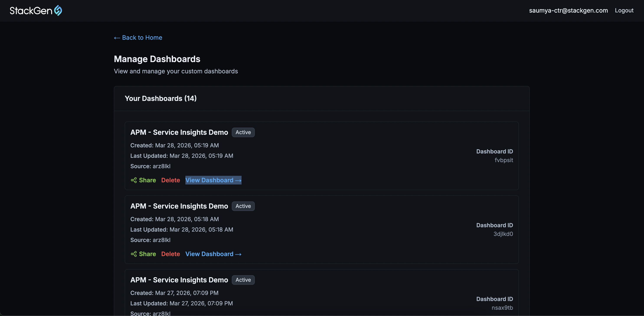The image size is (644, 316).
Task: Click the Share icon on the second dashboard card
Action: [x=134, y=254]
